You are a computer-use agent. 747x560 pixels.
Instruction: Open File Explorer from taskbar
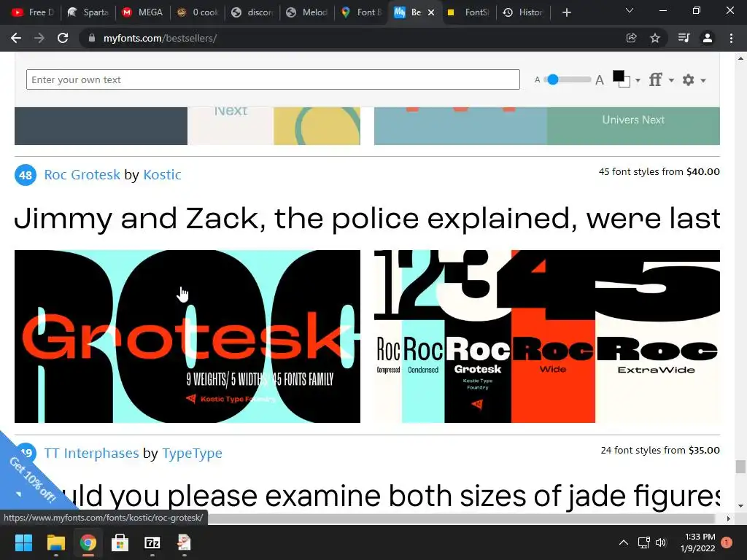pos(55,542)
